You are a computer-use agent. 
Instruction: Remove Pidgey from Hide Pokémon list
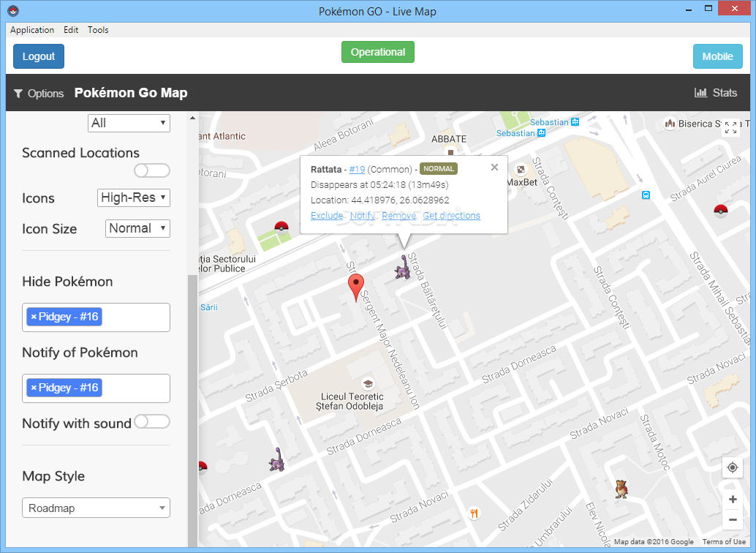click(34, 317)
